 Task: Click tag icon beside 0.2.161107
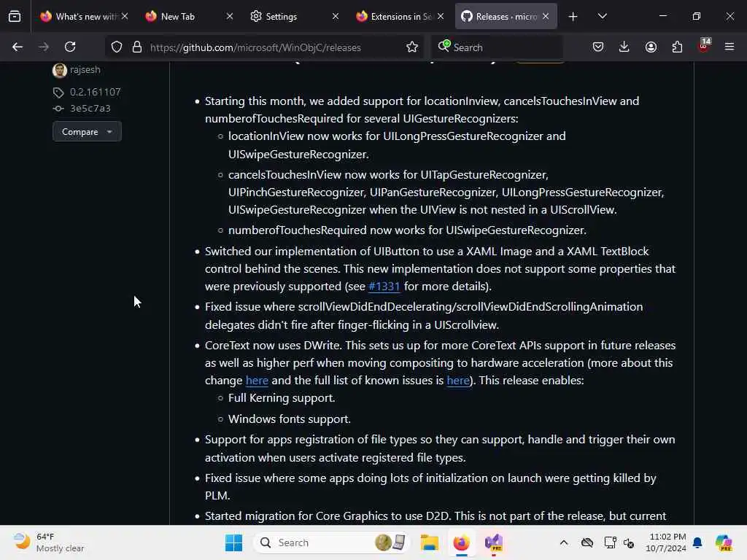(58, 92)
